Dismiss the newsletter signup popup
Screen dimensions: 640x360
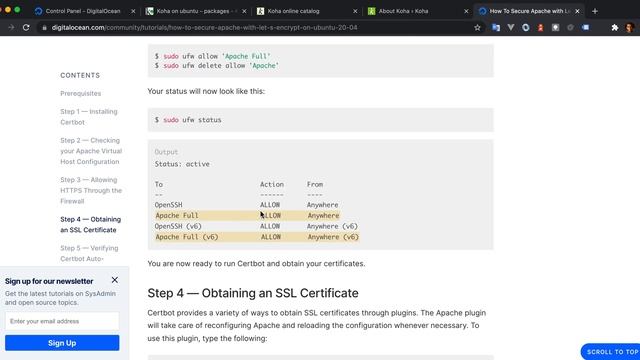click(x=115, y=280)
